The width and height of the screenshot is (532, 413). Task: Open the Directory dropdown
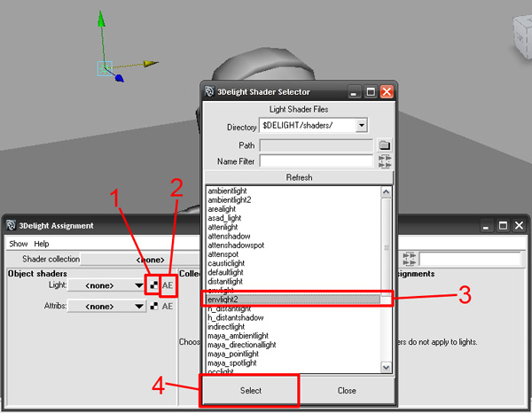[x=362, y=126]
